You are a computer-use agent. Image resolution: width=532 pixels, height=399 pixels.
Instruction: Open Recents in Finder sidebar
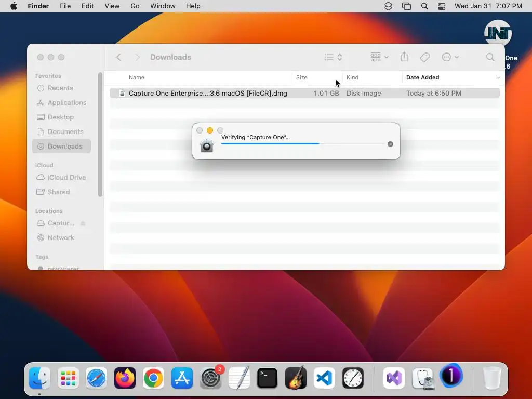(61, 88)
